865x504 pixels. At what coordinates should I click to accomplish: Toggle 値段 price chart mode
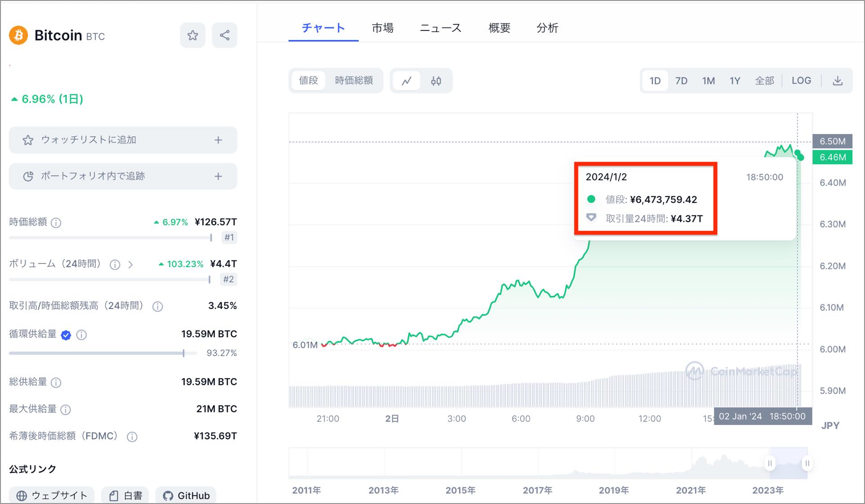pos(308,80)
